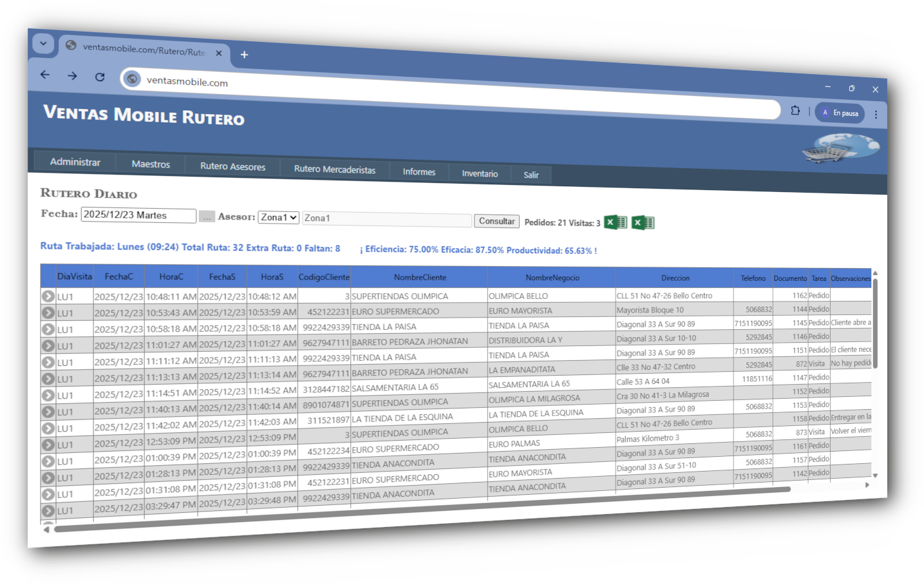Open the date picker ellipsis button
Screen dimensions: 924x585
(x=207, y=217)
